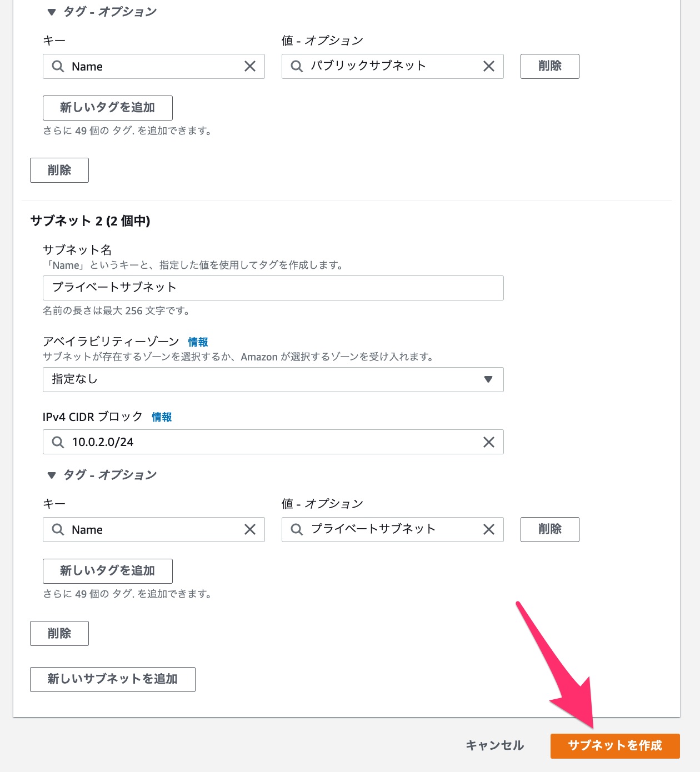
Task: Open the 情報 link for アベイラビリティーゾーン
Action: tap(198, 342)
